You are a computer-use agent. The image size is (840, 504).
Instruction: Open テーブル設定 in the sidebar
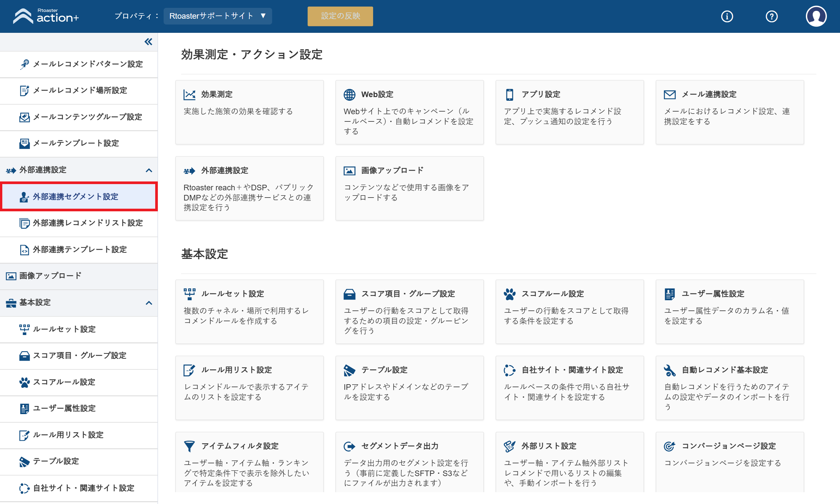coord(79,462)
